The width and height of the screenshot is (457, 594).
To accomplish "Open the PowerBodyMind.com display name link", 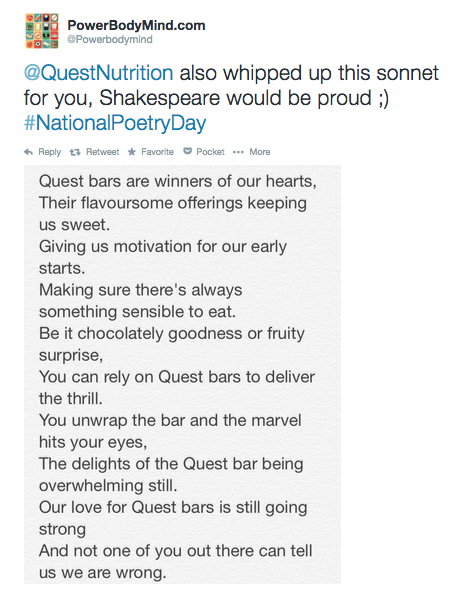I will (x=136, y=25).
